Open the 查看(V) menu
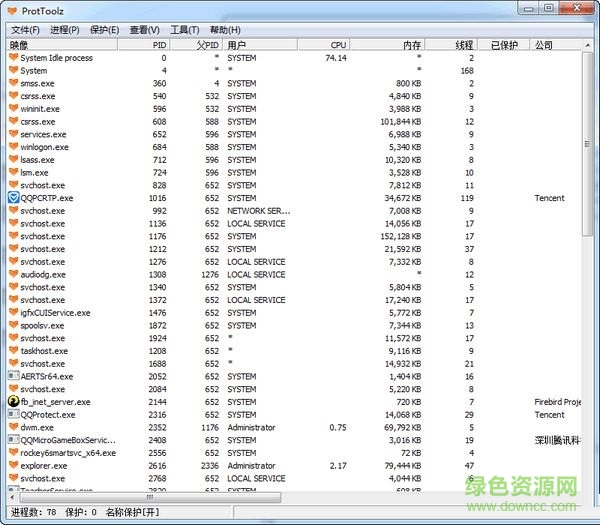Viewport: 600px width, 525px height. [x=144, y=30]
